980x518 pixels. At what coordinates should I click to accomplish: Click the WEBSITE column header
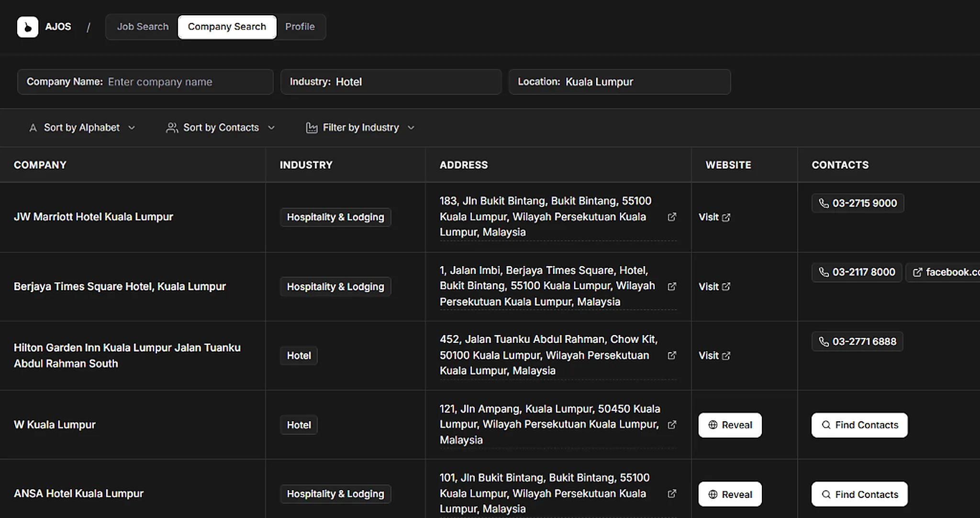tap(728, 165)
